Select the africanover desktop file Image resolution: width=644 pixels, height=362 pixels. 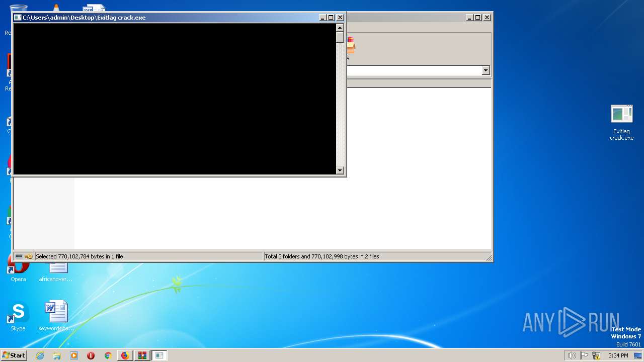click(56, 271)
